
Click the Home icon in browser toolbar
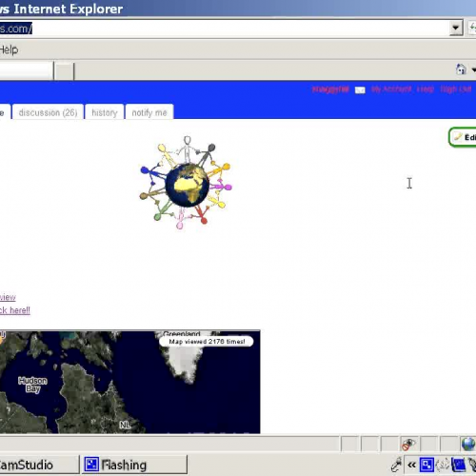(x=461, y=69)
